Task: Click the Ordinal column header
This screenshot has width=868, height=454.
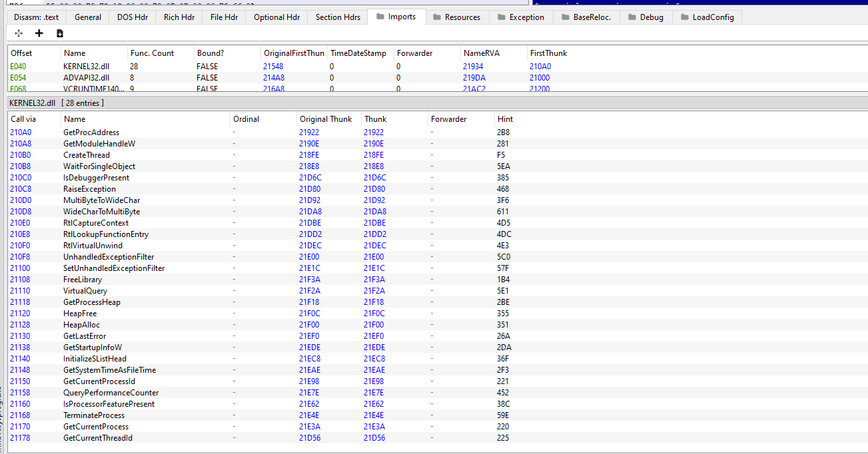Action: (x=264, y=119)
